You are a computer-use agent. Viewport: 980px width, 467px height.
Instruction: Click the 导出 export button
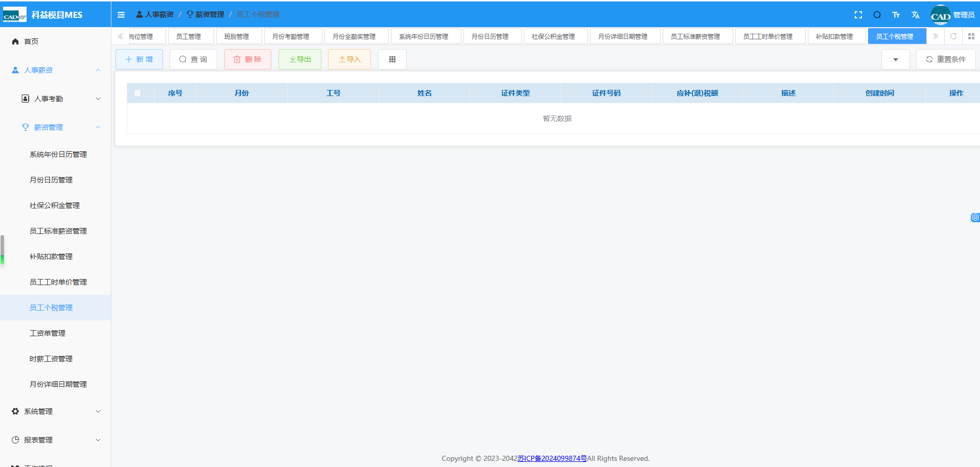300,59
